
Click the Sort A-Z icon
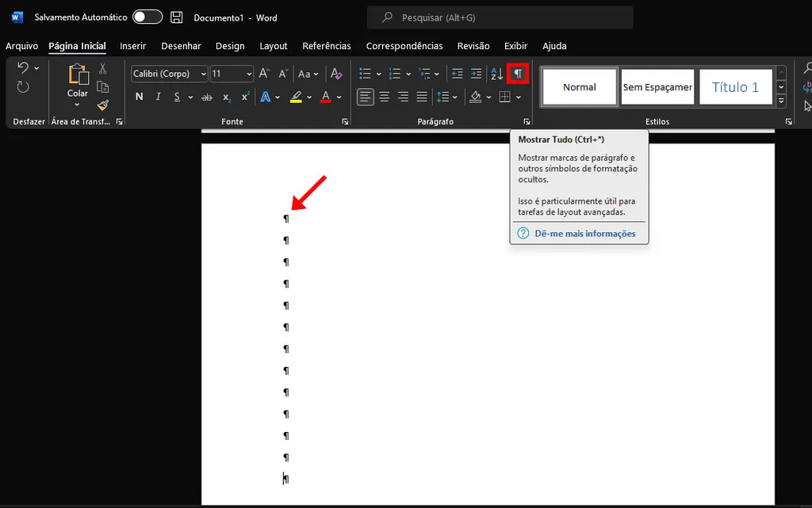[496, 74]
